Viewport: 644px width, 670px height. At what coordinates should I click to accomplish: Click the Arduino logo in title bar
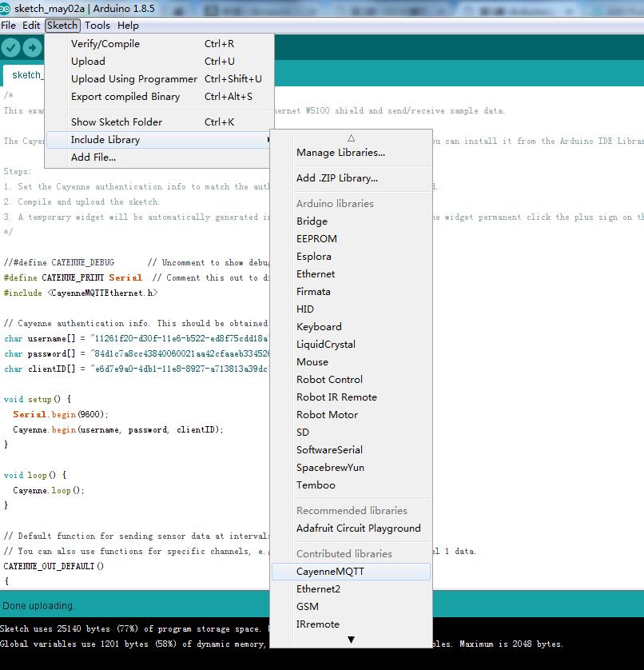click(x=5, y=8)
